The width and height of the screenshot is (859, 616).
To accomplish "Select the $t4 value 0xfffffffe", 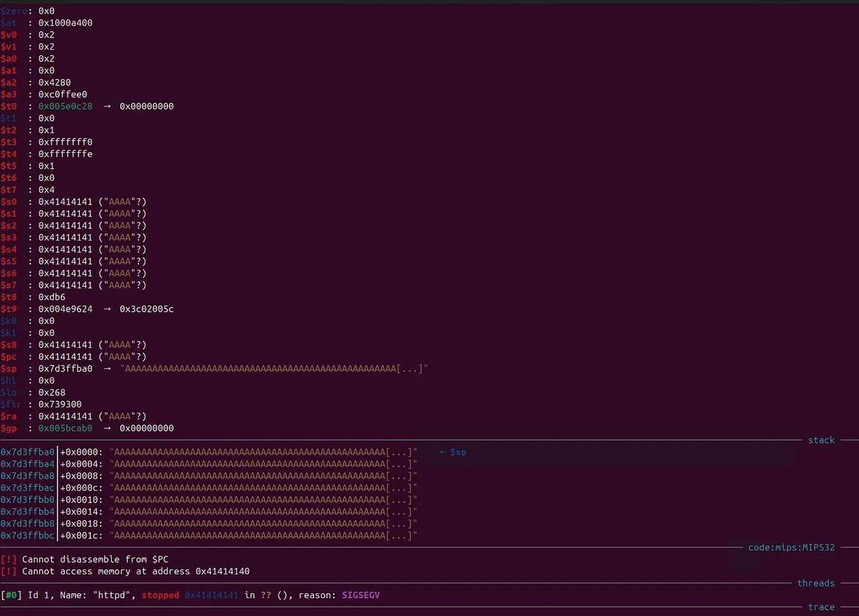I will coord(66,154).
